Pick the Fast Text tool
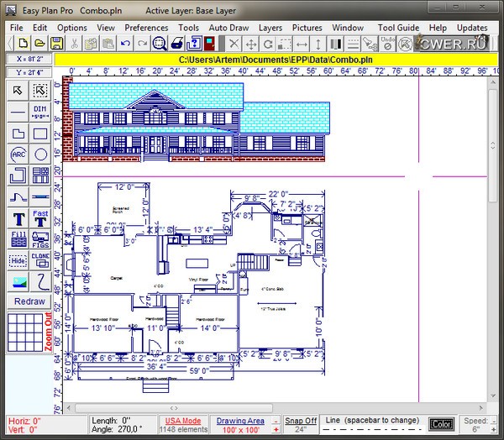Screen dimensions: 504x440 pos(40,218)
